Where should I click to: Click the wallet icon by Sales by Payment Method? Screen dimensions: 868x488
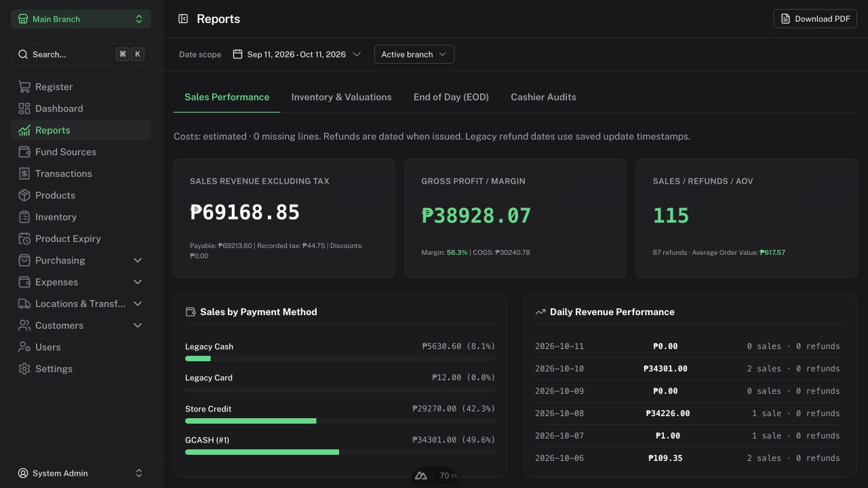[x=191, y=312]
